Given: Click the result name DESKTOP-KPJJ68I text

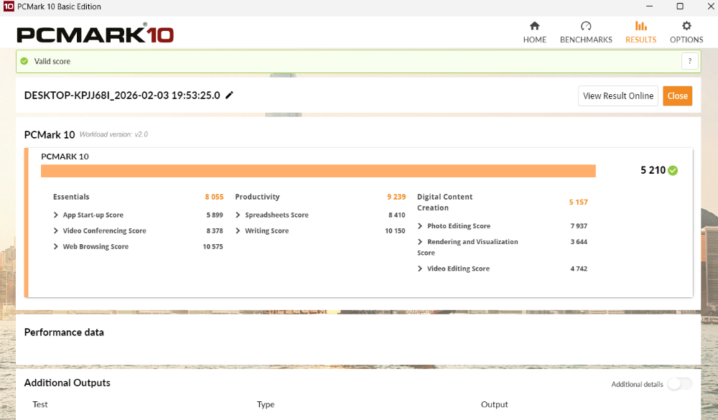Looking at the screenshot, I should [x=122, y=95].
